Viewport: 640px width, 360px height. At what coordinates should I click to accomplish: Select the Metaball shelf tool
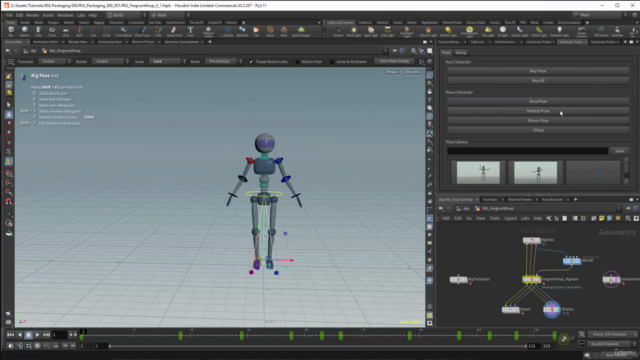point(242,31)
